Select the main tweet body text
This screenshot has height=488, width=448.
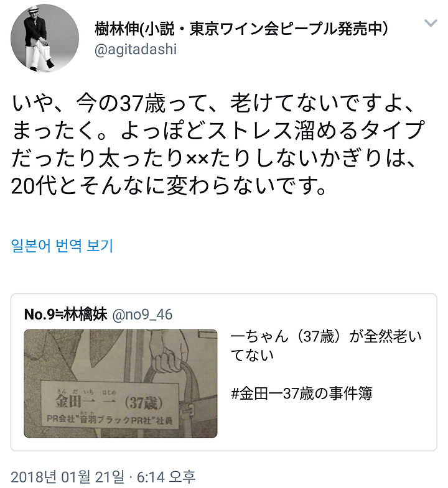coord(218,145)
